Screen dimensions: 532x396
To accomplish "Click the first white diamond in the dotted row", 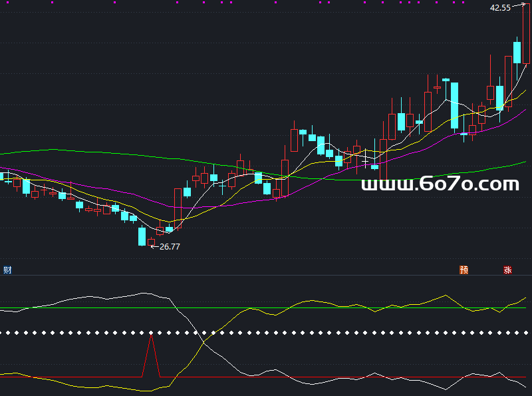I will (x=4, y=332).
